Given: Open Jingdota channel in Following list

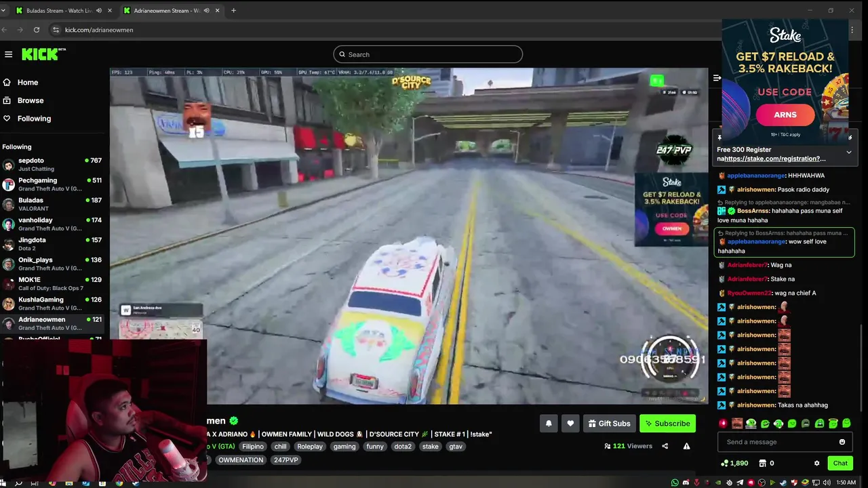Looking at the screenshot, I should pos(52,244).
